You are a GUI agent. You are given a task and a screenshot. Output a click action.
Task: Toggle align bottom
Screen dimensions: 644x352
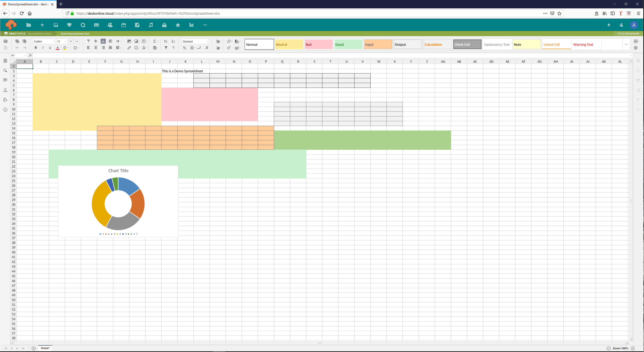pyautogui.click(x=103, y=41)
